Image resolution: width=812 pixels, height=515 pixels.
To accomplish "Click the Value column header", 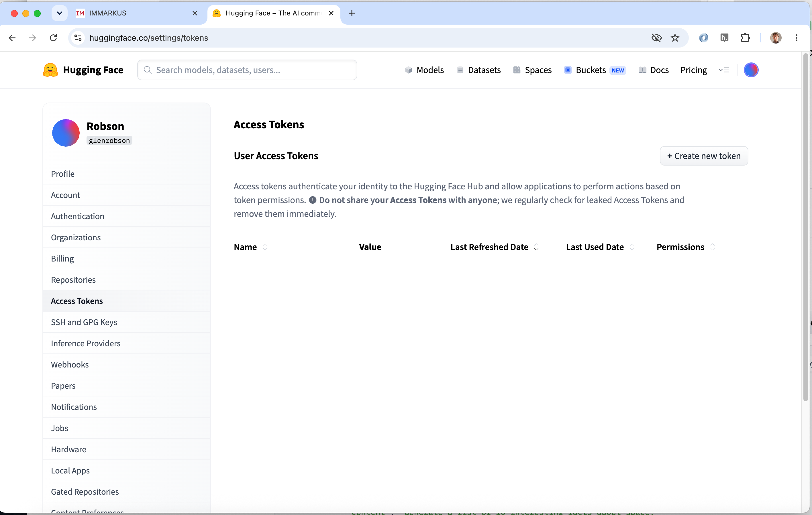I will 370,247.
